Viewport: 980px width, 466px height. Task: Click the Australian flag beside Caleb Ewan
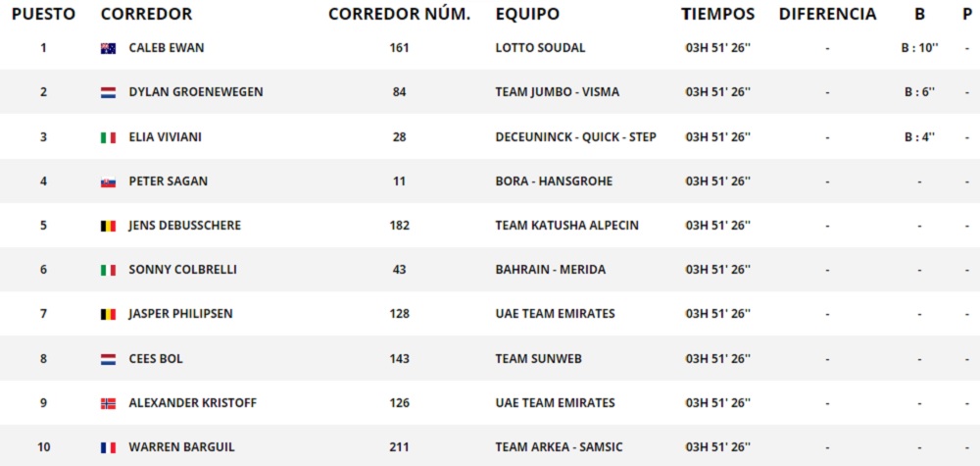click(x=108, y=48)
